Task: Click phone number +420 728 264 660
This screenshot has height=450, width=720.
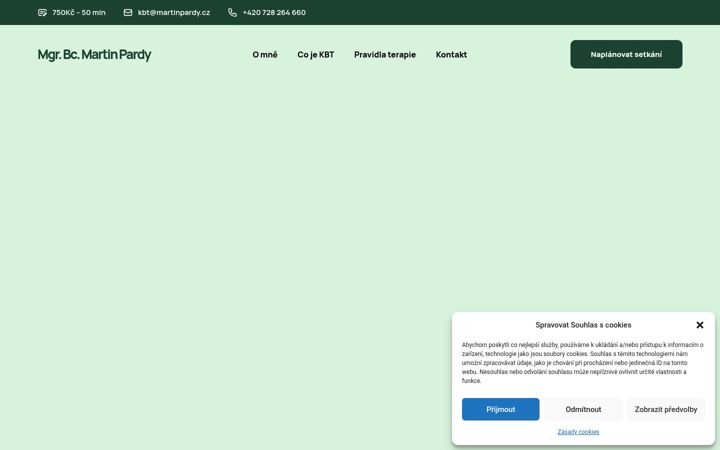Action: (x=274, y=12)
